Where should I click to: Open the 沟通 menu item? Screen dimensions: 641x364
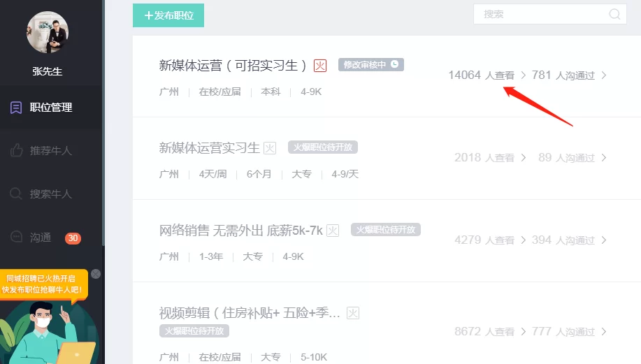pyautogui.click(x=41, y=238)
